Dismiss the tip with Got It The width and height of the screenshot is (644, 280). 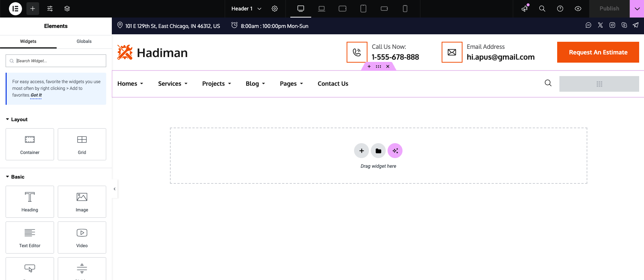(x=36, y=95)
